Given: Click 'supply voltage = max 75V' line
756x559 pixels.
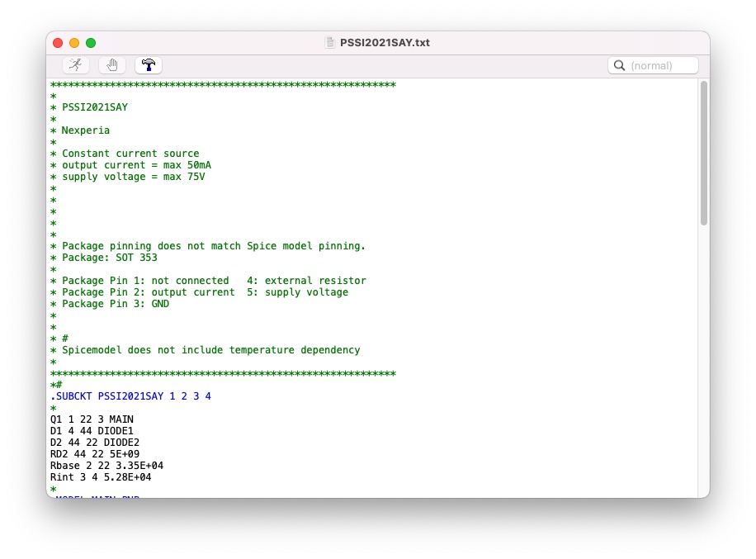Looking at the screenshot, I should 128,177.
